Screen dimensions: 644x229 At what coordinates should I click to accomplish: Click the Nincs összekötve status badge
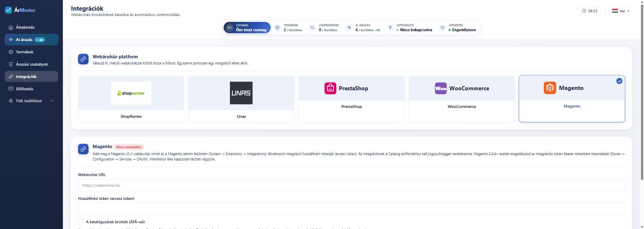click(129, 147)
